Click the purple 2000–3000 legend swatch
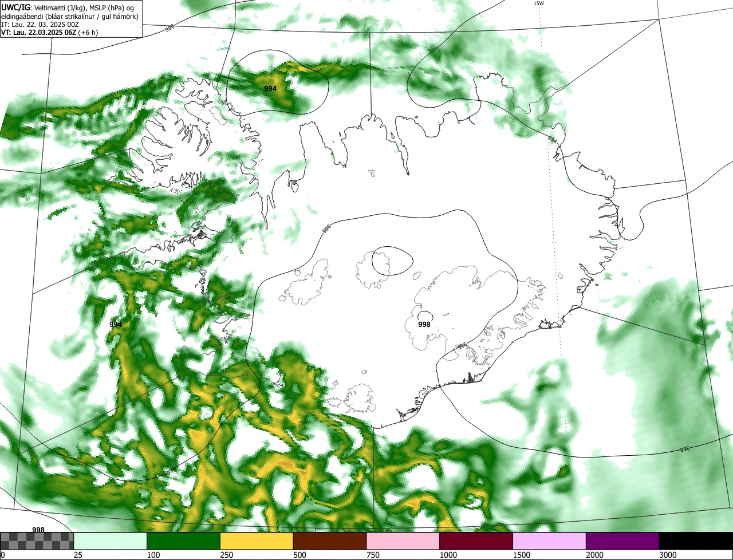Viewport: 733px width, 560px height. click(x=622, y=541)
